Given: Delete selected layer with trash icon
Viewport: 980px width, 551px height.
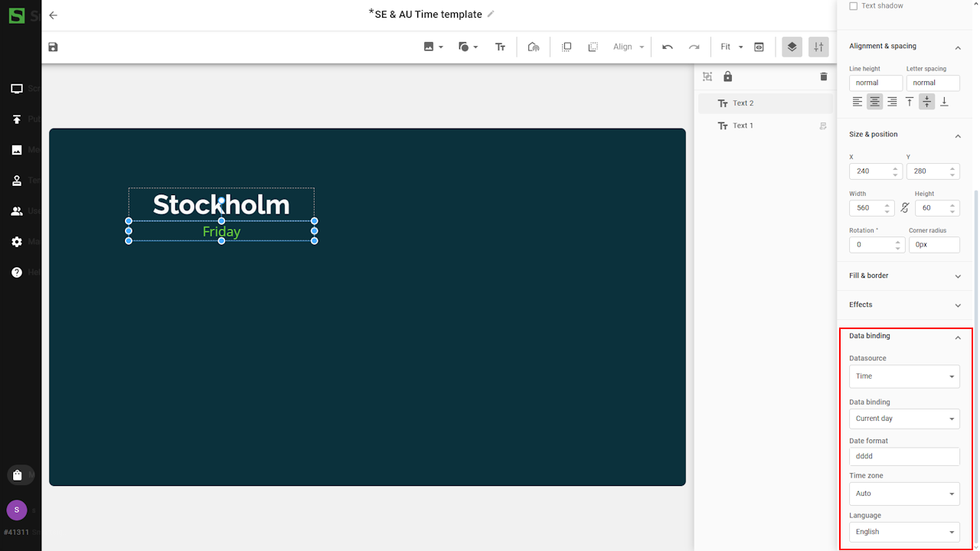Looking at the screenshot, I should (824, 77).
